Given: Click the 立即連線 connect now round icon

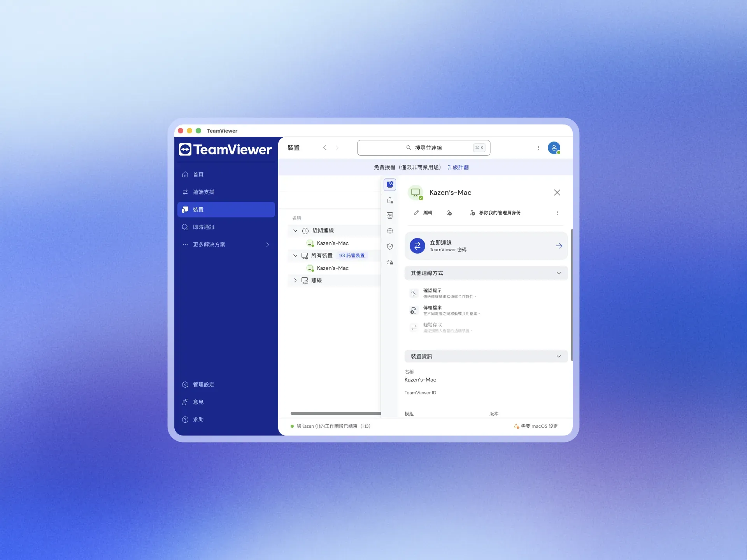Looking at the screenshot, I should 417,246.
